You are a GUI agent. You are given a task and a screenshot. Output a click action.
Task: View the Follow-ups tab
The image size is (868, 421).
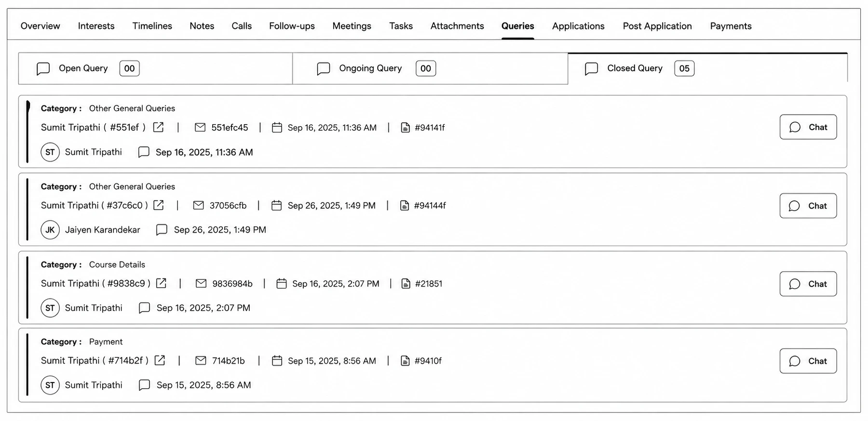(x=292, y=26)
